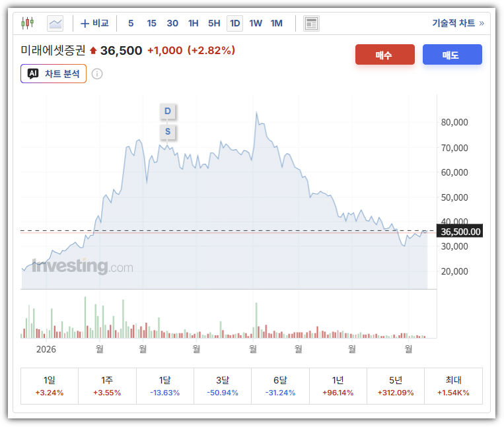Select the 1일 period cell
Viewport: 504px width, 427px height.
[x=50, y=386]
